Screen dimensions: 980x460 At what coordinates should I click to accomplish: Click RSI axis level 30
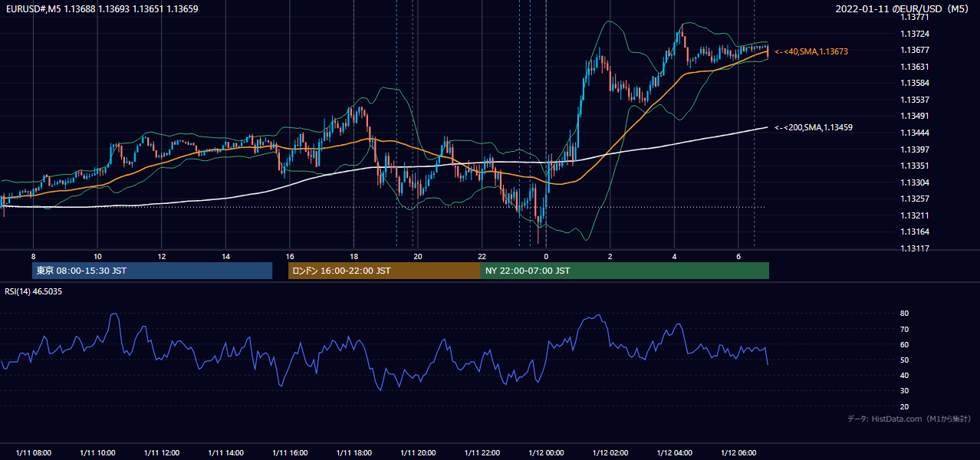coord(905,391)
